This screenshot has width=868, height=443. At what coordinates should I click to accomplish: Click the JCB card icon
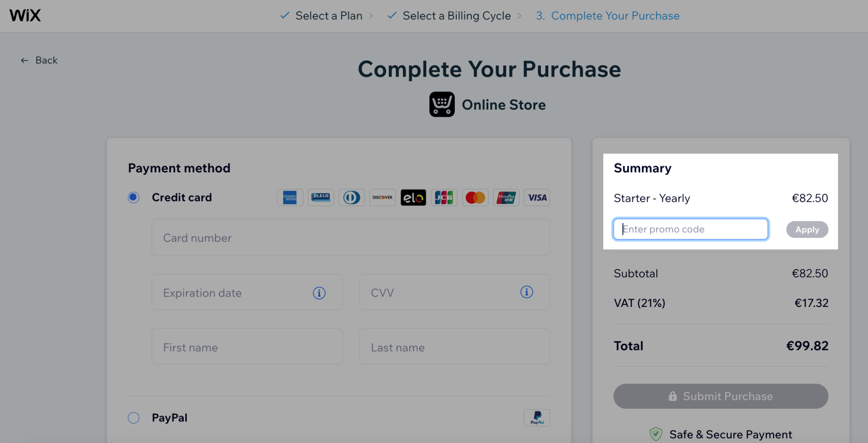point(444,197)
